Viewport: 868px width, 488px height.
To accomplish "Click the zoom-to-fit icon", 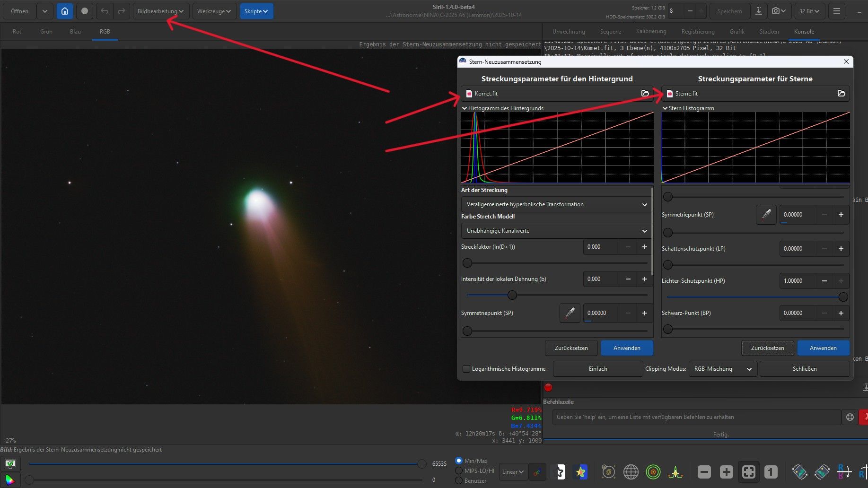I will pos(748,472).
